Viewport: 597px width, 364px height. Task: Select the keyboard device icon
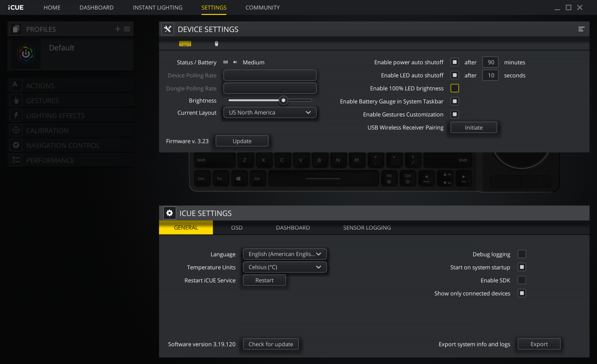pos(185,44)
